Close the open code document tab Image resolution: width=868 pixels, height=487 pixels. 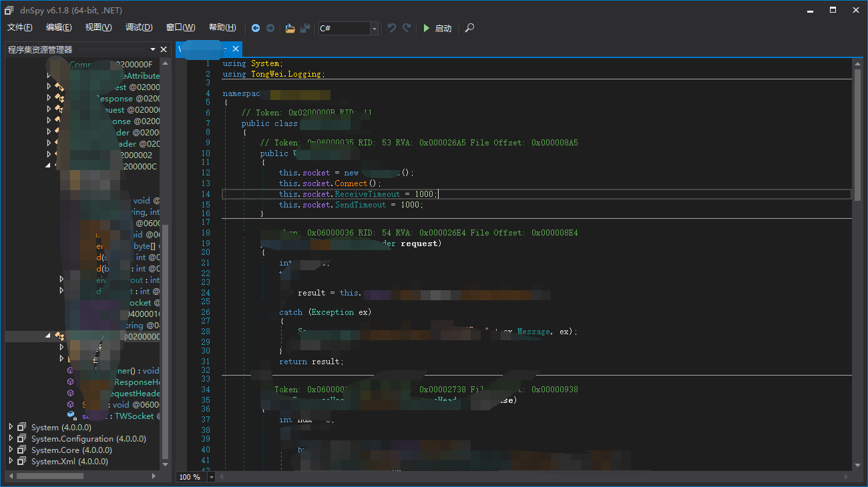(x=236, y=49)
